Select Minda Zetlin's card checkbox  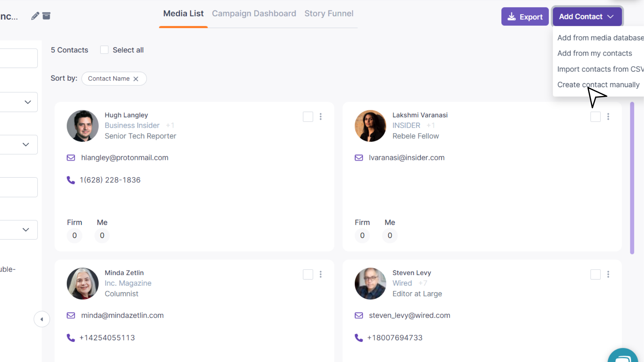click(x=308, y=275)
